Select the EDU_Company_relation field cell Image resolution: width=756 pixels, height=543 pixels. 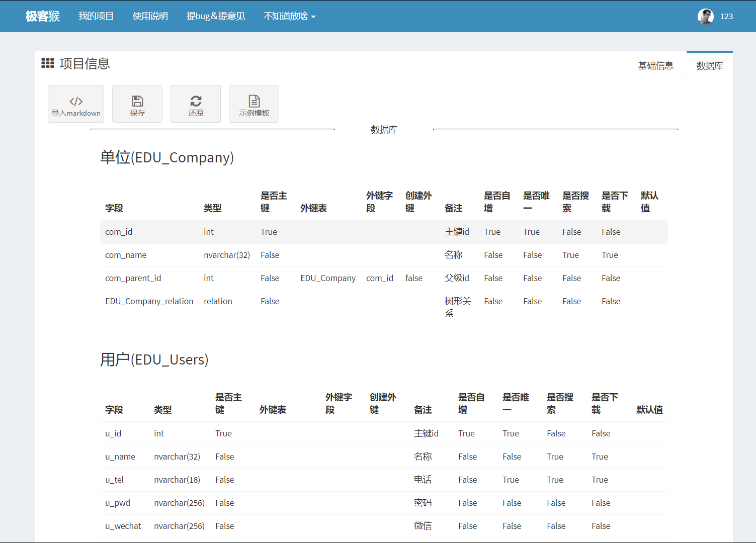149,301
